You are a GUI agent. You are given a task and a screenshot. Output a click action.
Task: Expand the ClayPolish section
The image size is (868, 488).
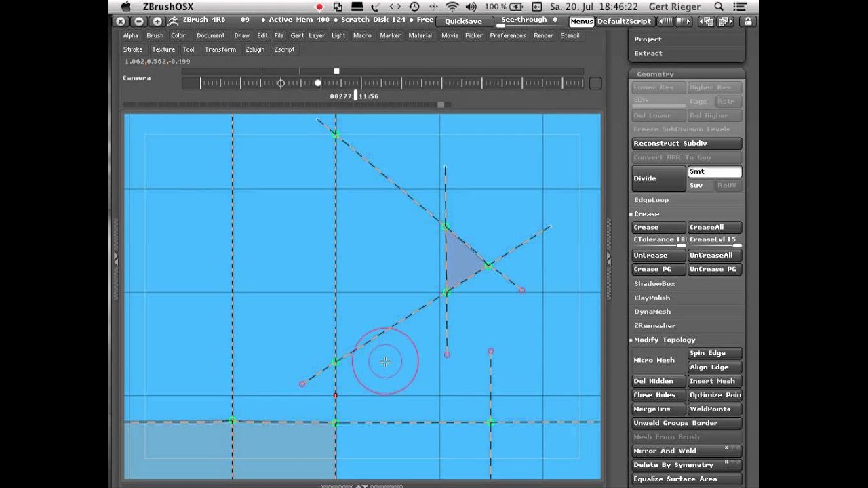(x=652, y=298)
